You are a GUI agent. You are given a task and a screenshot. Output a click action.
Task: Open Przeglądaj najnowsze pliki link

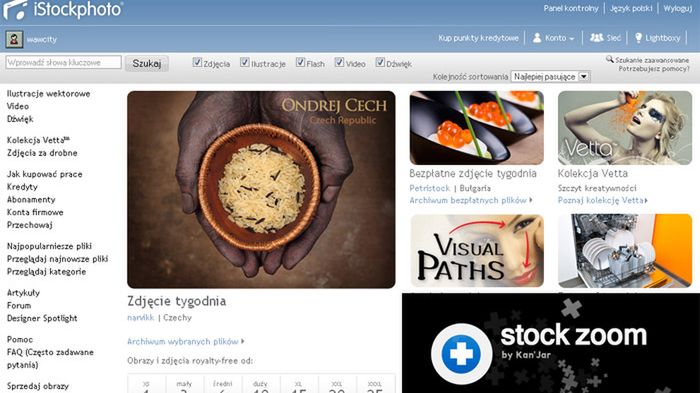tap(57, 259)
